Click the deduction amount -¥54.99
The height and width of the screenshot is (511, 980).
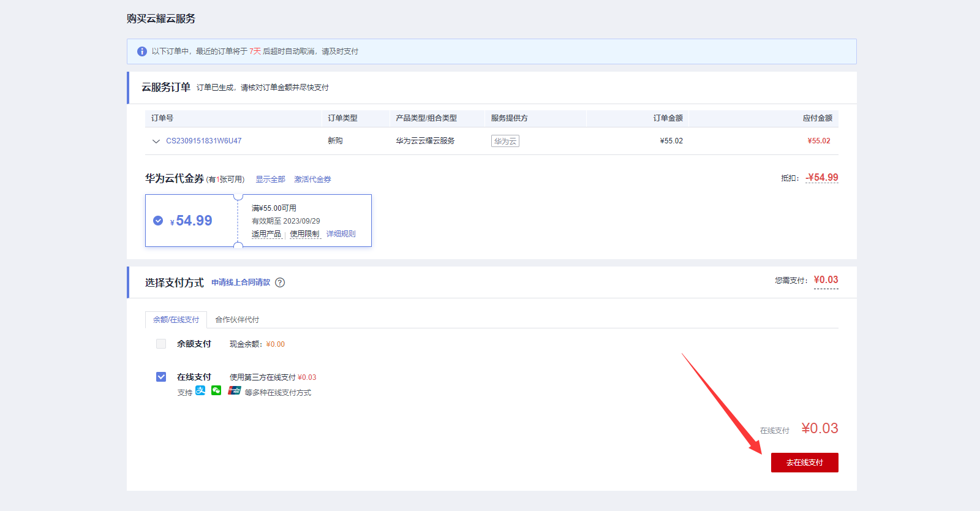coord(822,178)
